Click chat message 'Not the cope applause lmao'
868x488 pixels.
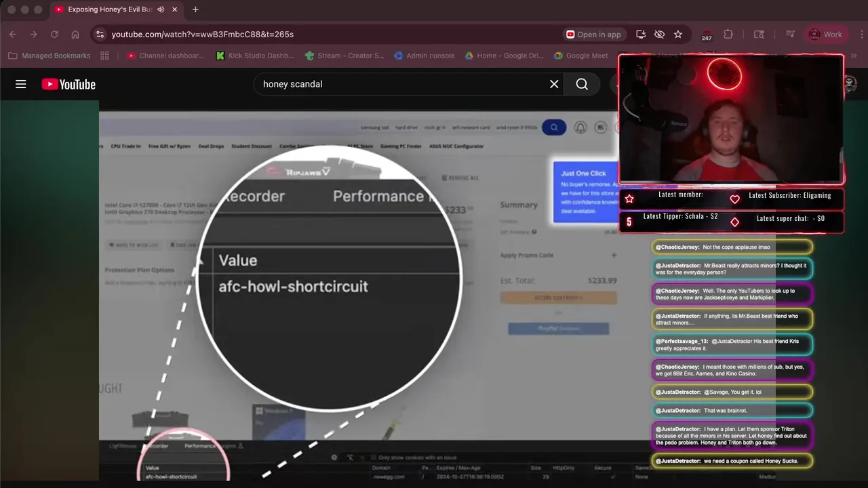click(x=732, y=247)
